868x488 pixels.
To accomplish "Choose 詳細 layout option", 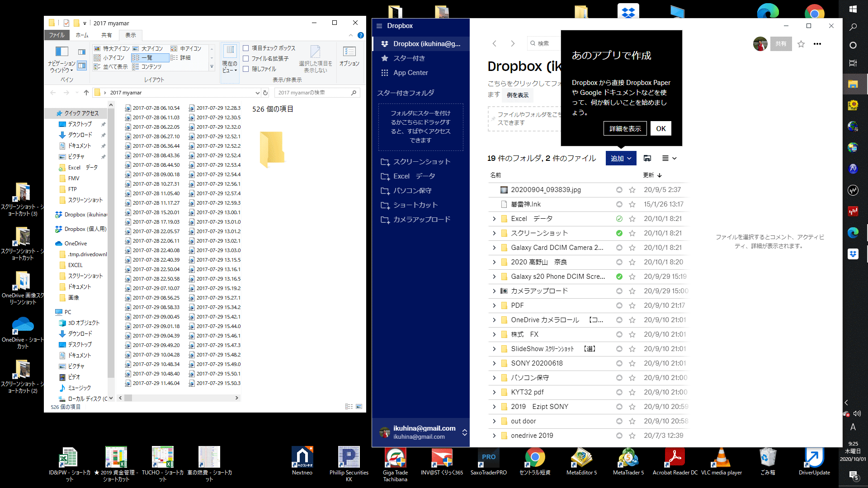I will (181, 58).
